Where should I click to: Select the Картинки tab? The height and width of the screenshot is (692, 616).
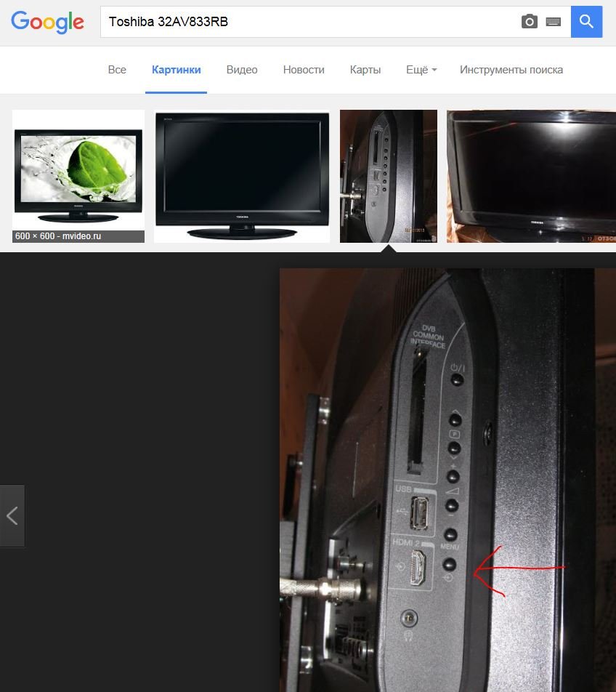[176, 70]
